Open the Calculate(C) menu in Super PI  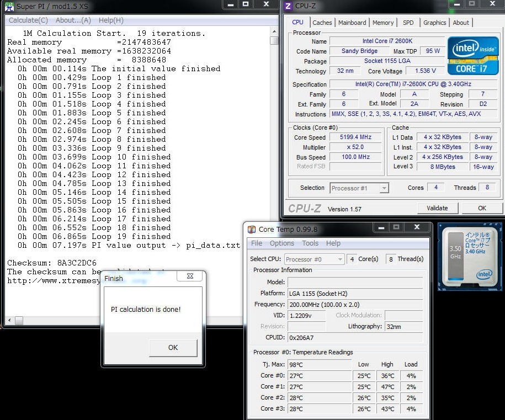[x=28, y=20]
